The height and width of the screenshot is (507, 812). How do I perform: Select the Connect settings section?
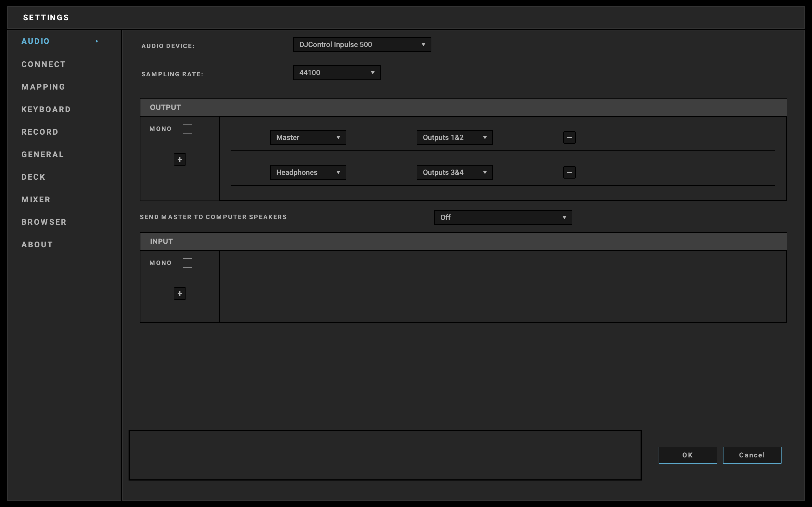[44, 65]
